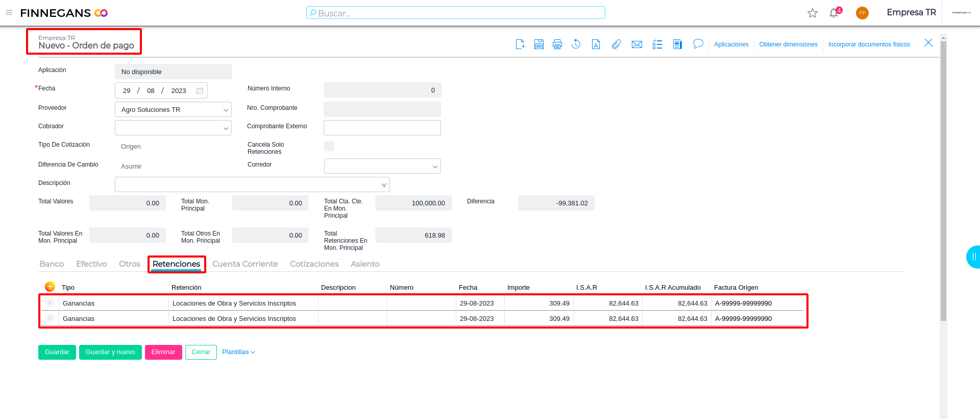Open the history clock icon
Screen dimensions: 980x419
(576, 44)
